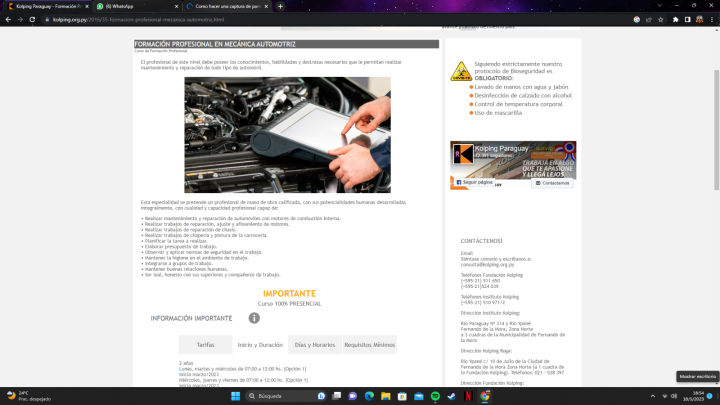Open the Chat app on taskbar
720x405 pixels.
[353, 396]
